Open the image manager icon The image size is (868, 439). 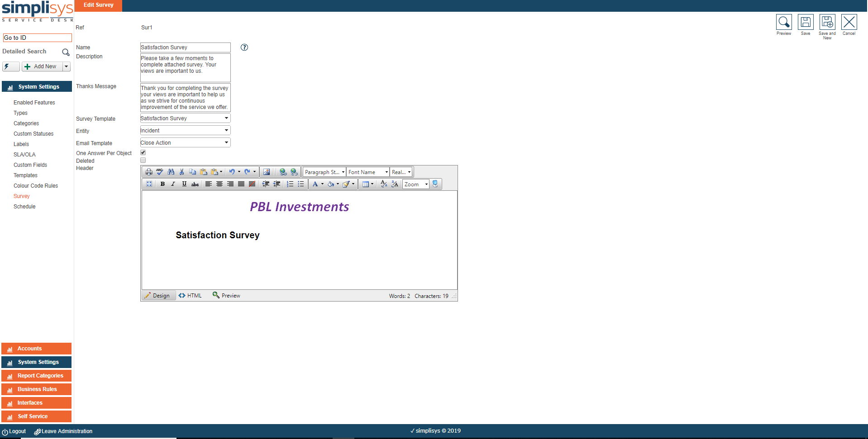(x=267, y=172)
